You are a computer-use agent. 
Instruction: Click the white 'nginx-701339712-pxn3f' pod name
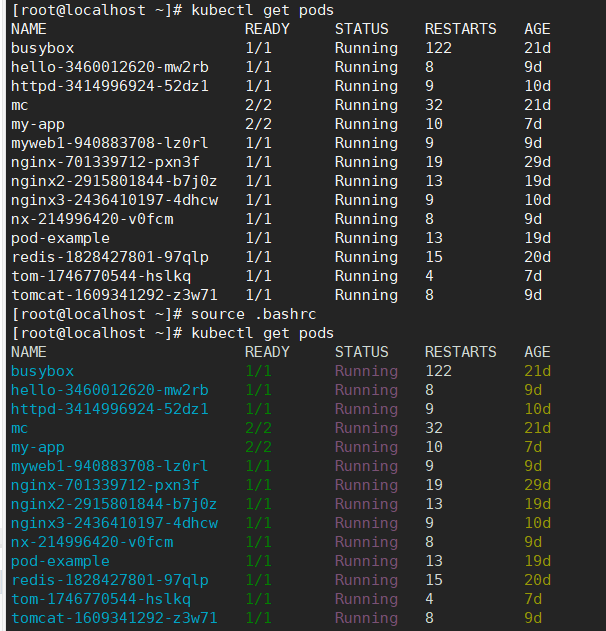[x=105, y=162]
